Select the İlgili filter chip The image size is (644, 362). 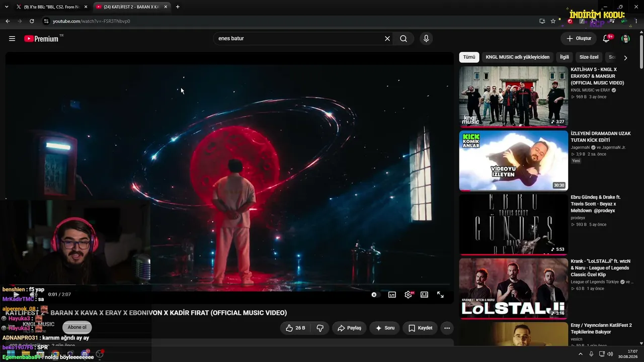565,57
